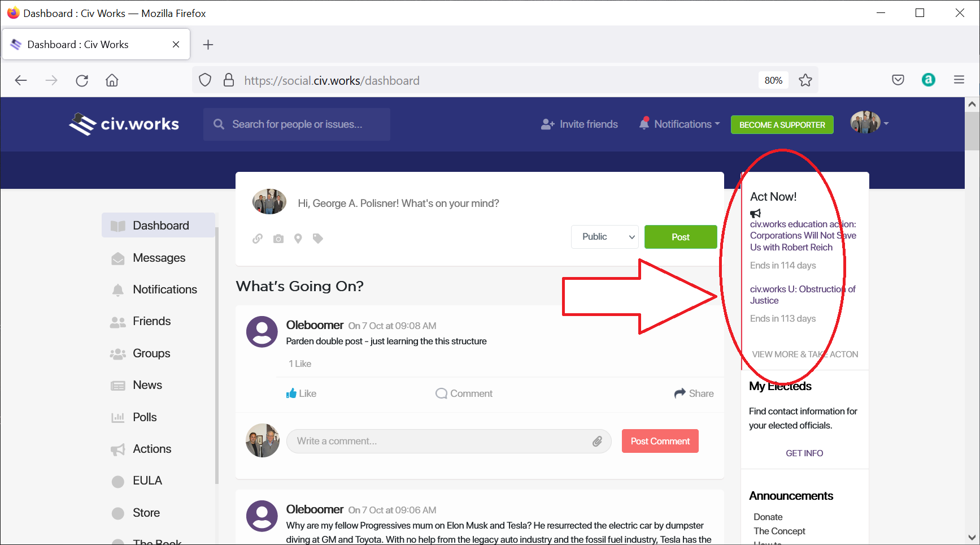Open the Firefox hamburger menu
980x545 pixels.
tap(959, 80)
